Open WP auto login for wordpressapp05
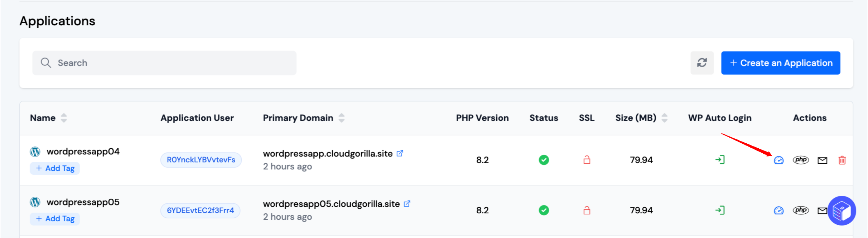Screen dimensions: 868x238 (x=720, y=210)
